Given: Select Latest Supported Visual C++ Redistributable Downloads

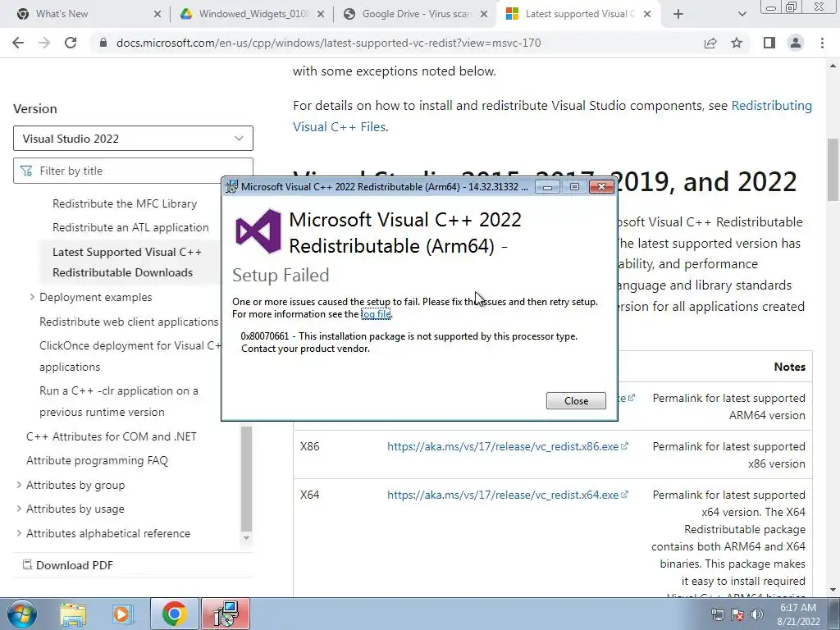Looking at the screenshot, I should pyautogui.click(x=127, y=262).
